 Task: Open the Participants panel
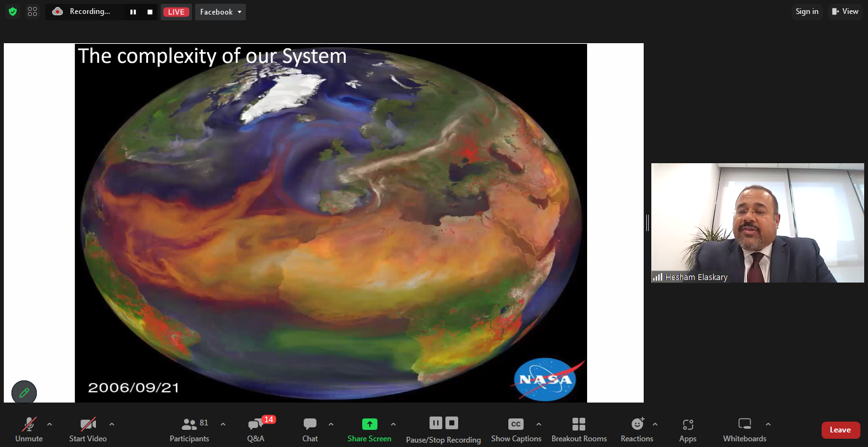[x=189, y=429]
